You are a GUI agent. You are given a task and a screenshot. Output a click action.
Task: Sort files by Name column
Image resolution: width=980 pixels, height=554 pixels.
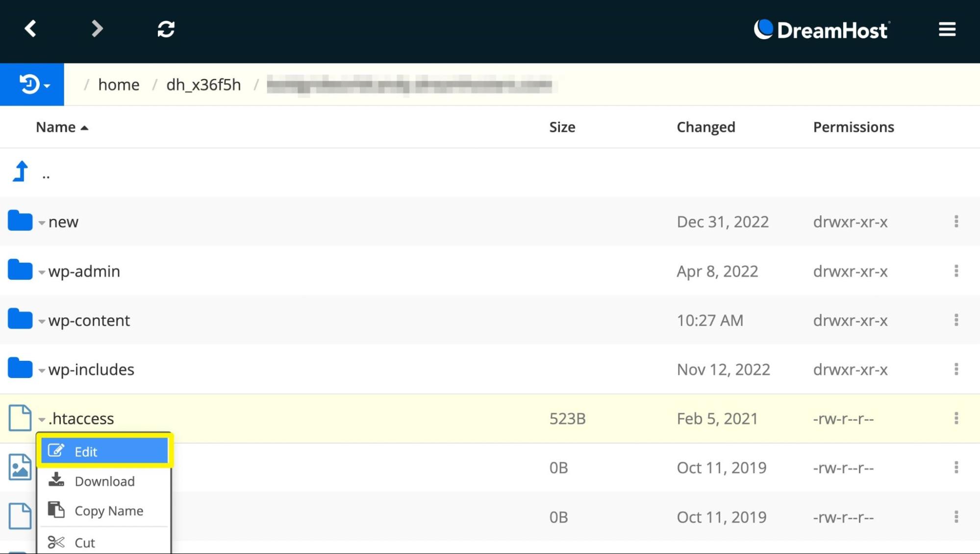click(x=61, y=126)
